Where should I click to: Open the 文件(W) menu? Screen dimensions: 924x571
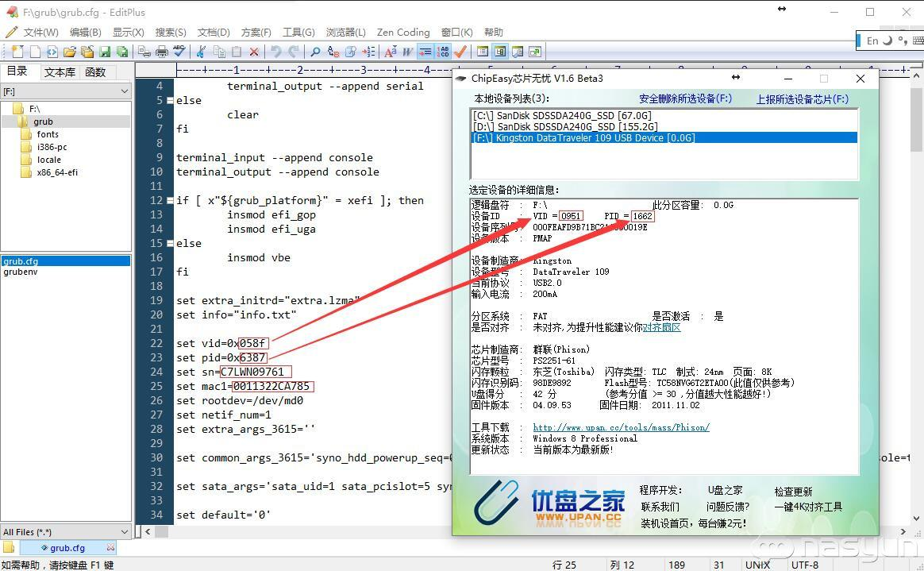point(40,33)
